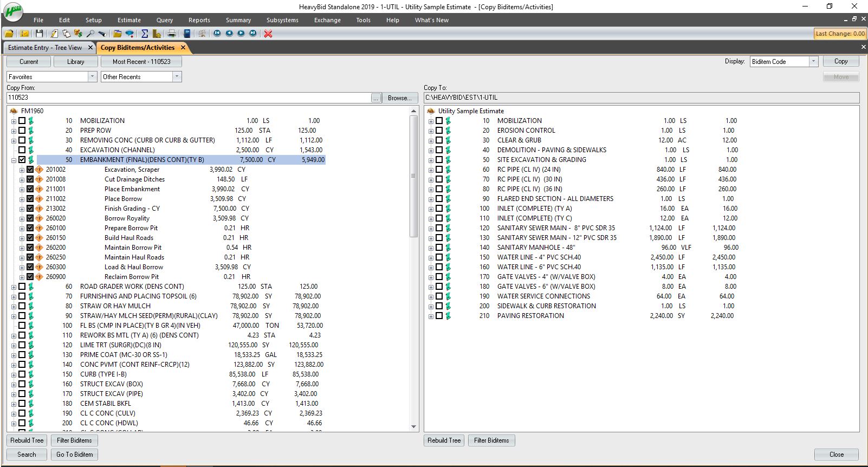
Task: Open the Display Biditem Code dropdown
Action: [x=813, y=62]
